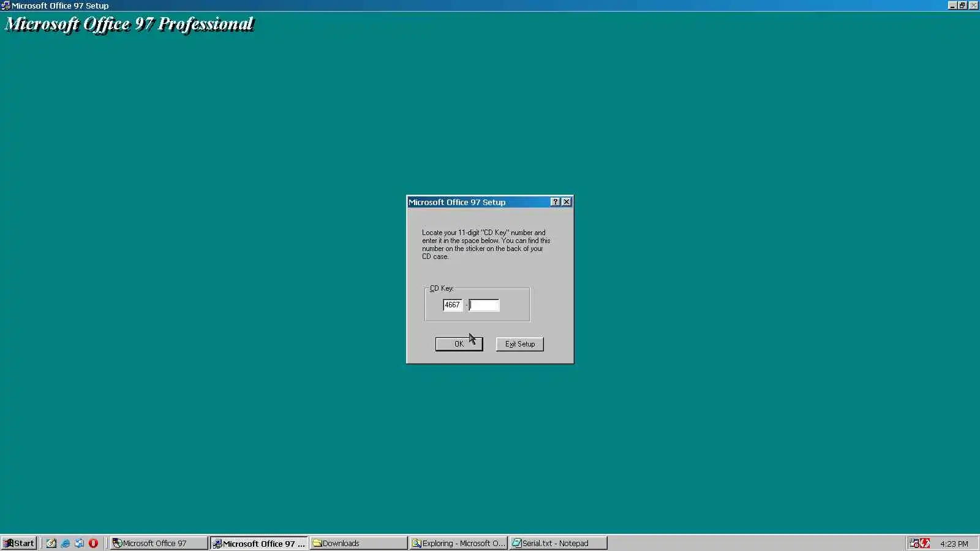Focus the empty second CD Key field
Image resolution: width=980 pixels, height=551 pixels.
point(484,305)
